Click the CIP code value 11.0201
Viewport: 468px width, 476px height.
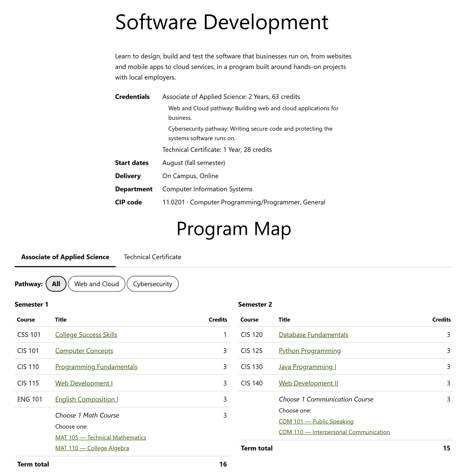point(174,202)
